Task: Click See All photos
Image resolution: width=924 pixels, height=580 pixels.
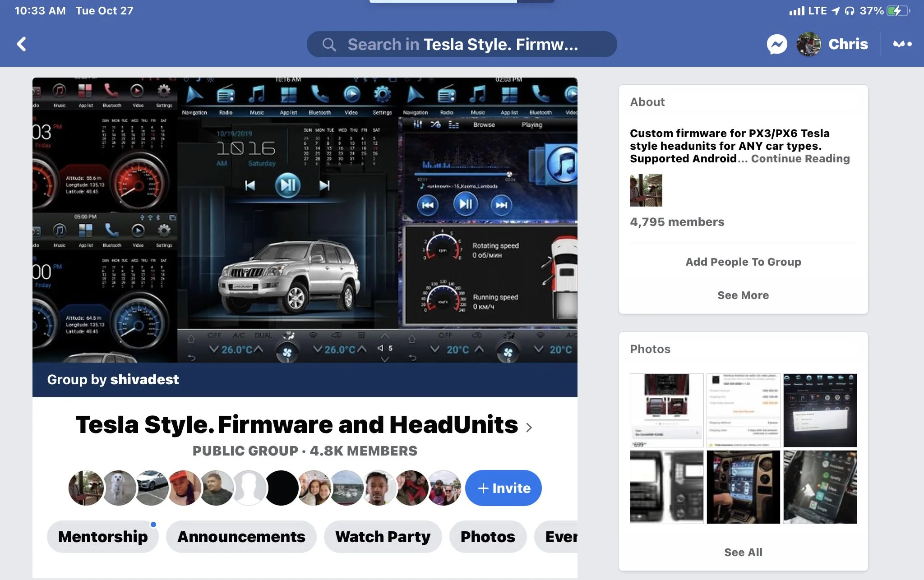Action: pos(743,552)
